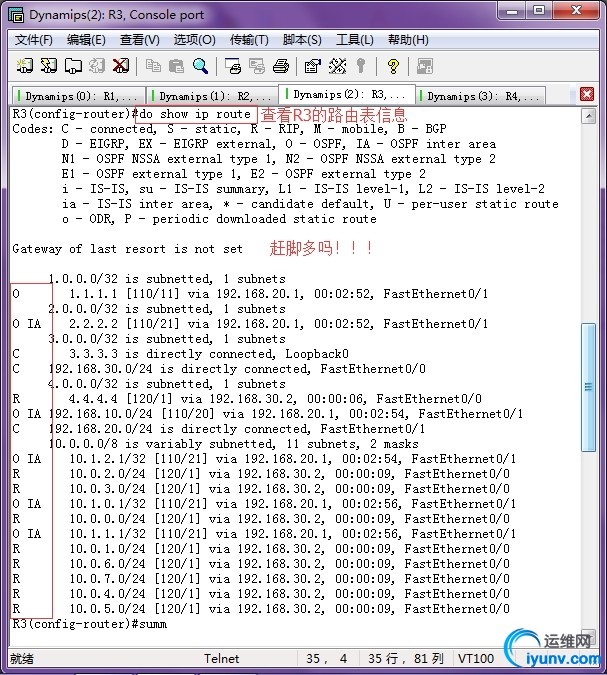Minimize the Dynamips R3 console window
Viewport: 607px width, 675px height.
coord(511,11)
